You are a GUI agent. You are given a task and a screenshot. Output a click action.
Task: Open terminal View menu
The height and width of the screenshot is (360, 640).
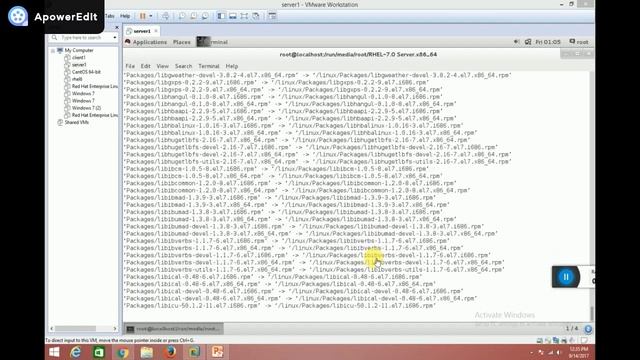point(162,66)
